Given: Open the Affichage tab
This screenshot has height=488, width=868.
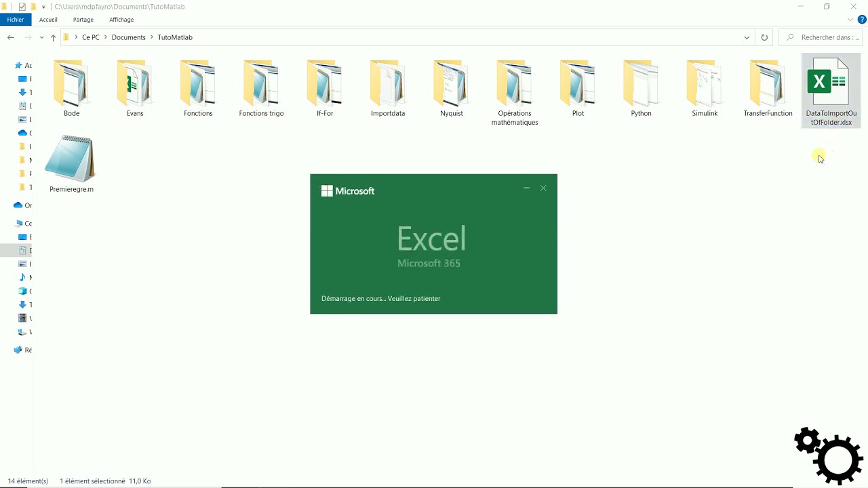Looking at the screenshot, I should [x=121, y=20].
